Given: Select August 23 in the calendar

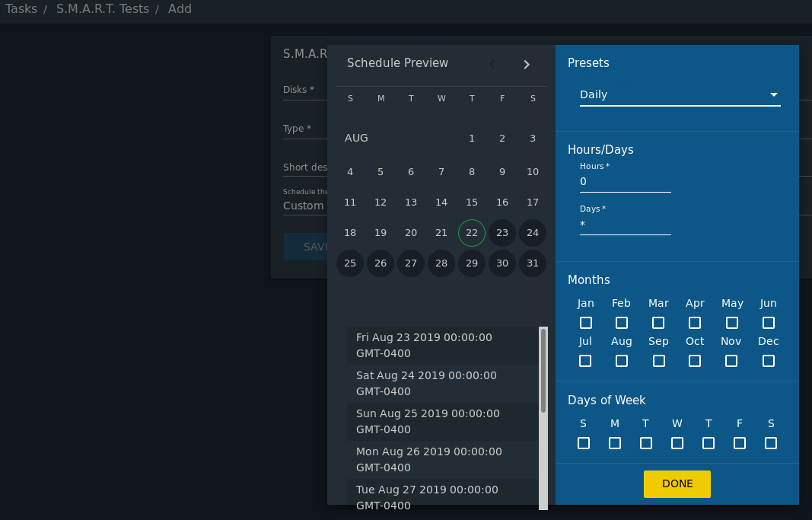Looking at the screenshot, I should 502,232.
